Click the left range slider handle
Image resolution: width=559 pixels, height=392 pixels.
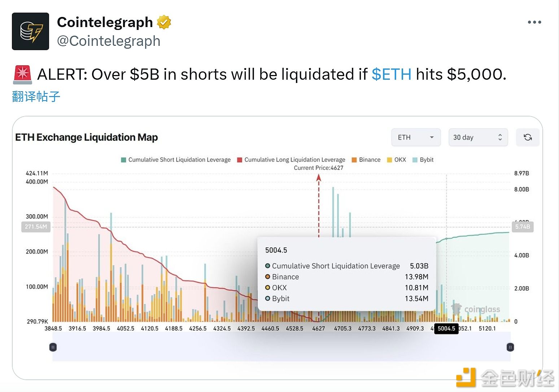pos(53,347)
